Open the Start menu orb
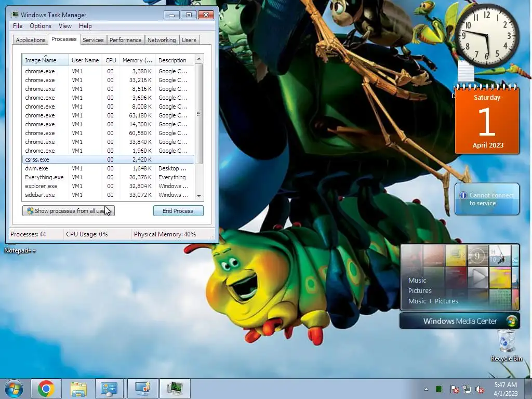The height and width of the screenshot is (399, 532). [x=14, y=389]
